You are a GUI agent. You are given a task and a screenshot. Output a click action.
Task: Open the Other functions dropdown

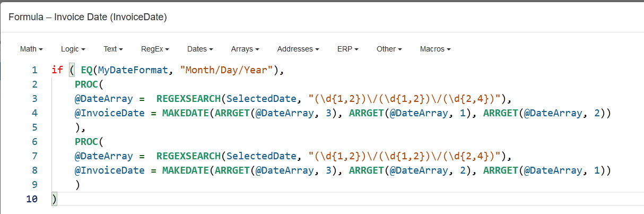click(x=389, y=49)
